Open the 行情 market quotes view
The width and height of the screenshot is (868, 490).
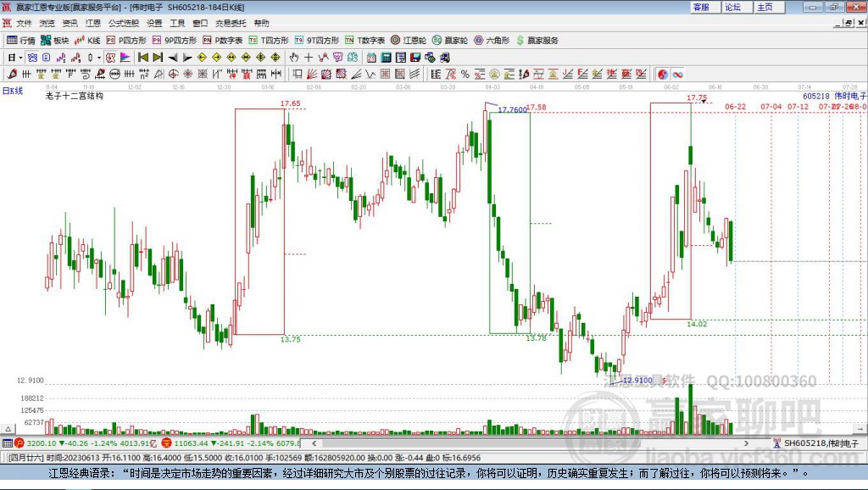(20, 41)
